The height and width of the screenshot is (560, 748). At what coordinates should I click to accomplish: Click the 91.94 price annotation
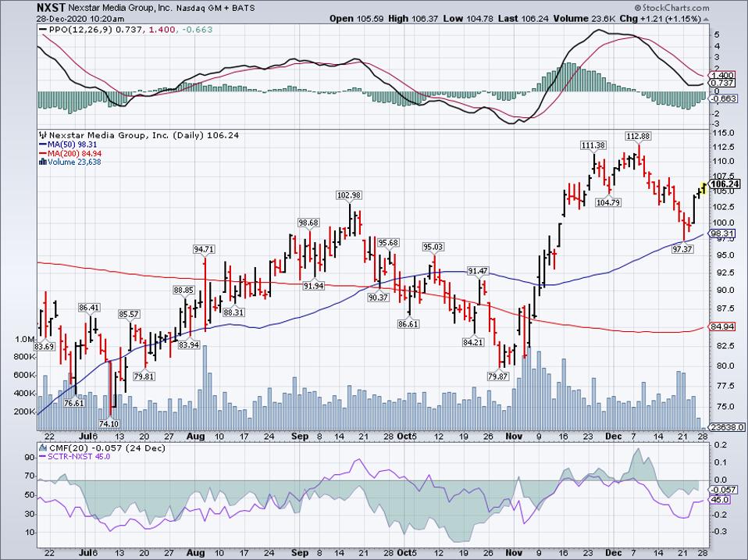coord(313,286)
